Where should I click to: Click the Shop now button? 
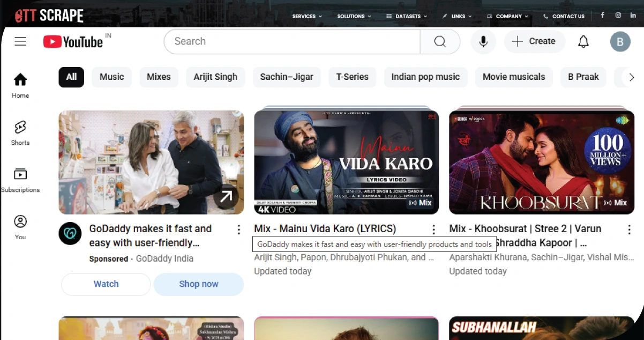(198, 284)
